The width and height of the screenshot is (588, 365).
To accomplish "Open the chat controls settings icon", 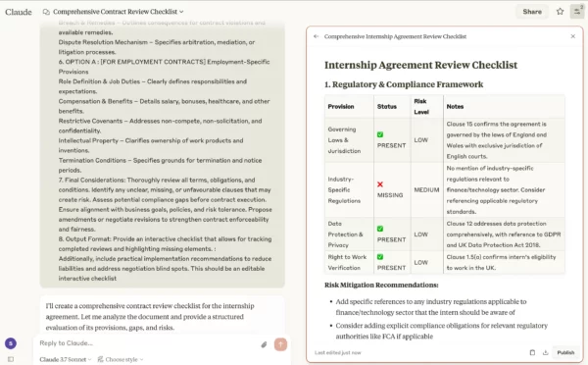I will point(577,12).
